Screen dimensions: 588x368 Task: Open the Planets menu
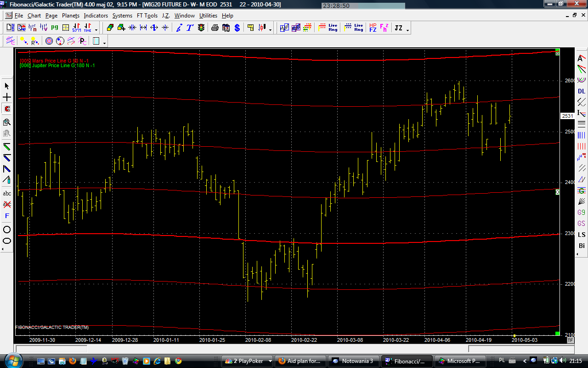71,16
